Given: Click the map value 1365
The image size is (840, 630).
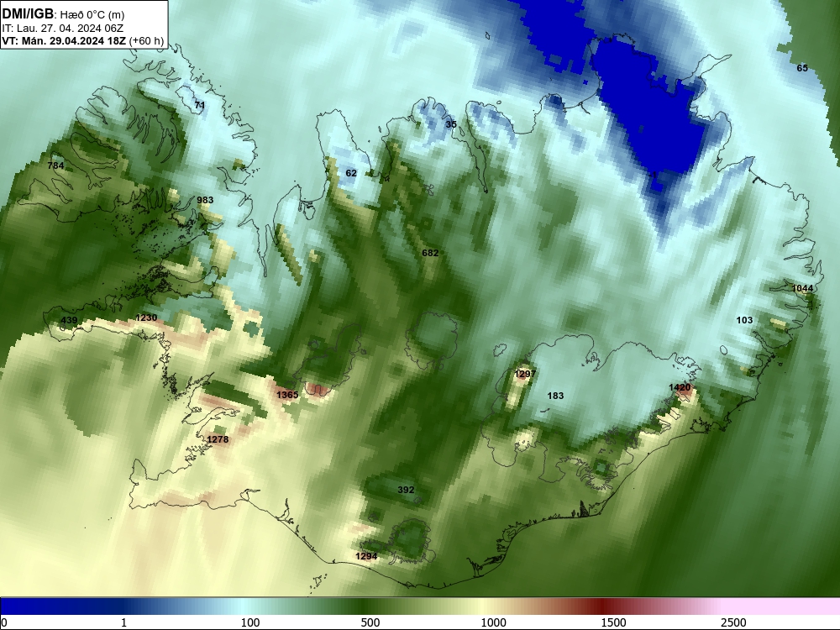Looking at the screenshot, I should [287, 395].
